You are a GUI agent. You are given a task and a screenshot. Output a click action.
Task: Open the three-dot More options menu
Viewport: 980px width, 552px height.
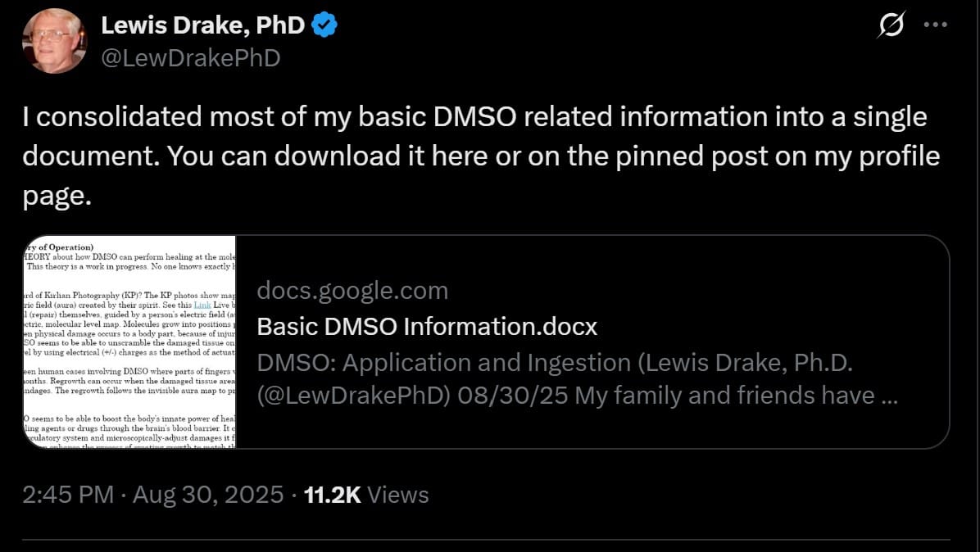(x=935, y=25)
